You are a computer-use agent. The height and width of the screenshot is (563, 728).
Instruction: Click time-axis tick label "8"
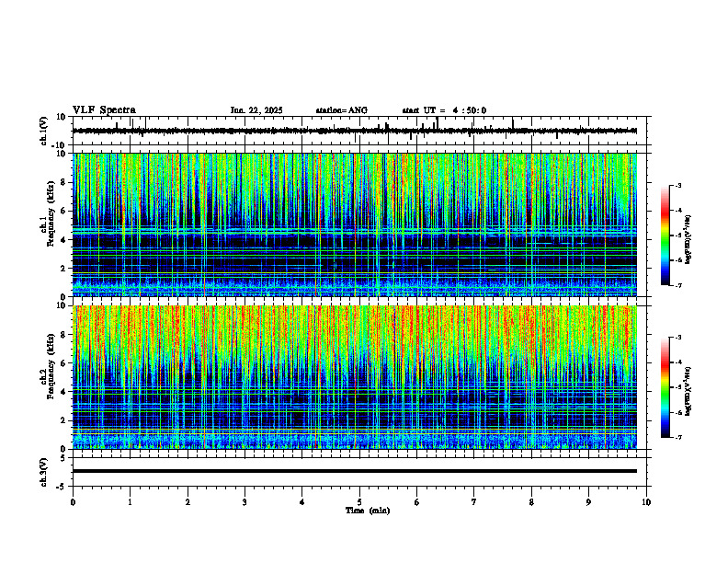pos(531,502)
